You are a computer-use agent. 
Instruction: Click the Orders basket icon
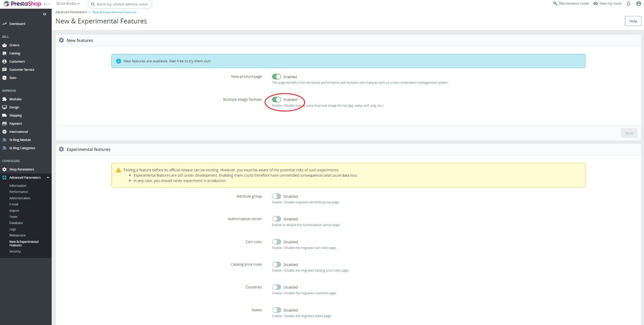(4, 45)
